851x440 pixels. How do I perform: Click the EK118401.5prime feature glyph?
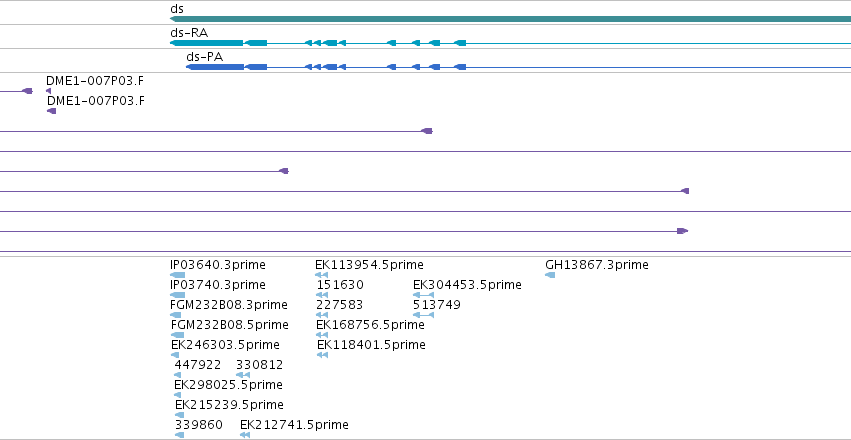322,355
